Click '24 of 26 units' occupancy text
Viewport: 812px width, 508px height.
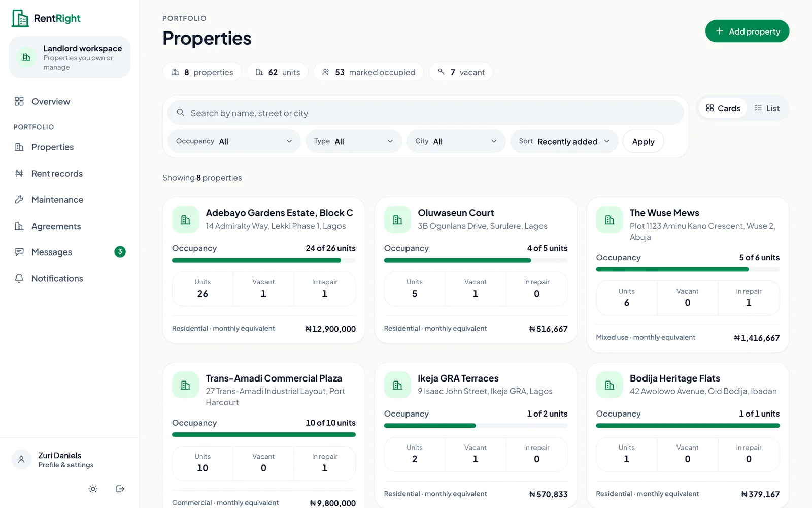[330, 248]
